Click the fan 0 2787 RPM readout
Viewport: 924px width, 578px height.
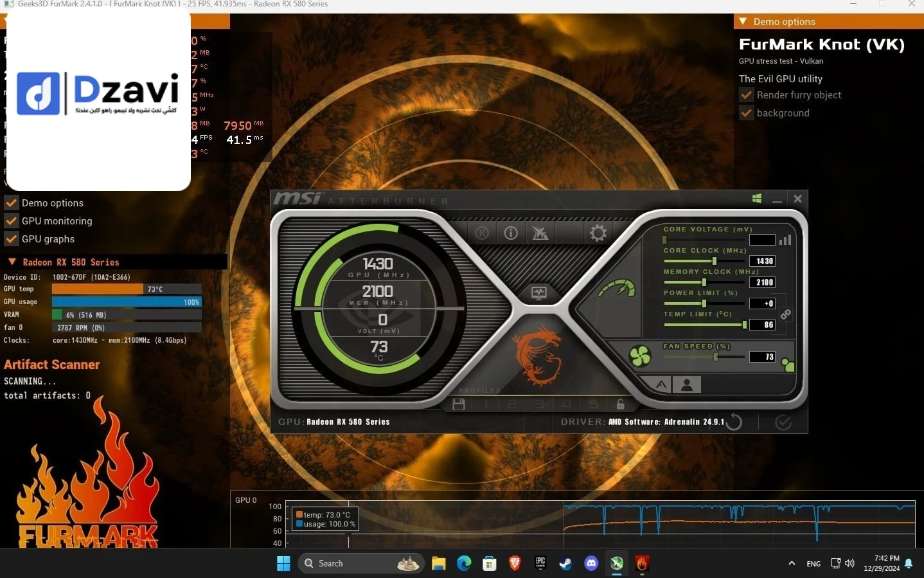(x=127, y=328)
